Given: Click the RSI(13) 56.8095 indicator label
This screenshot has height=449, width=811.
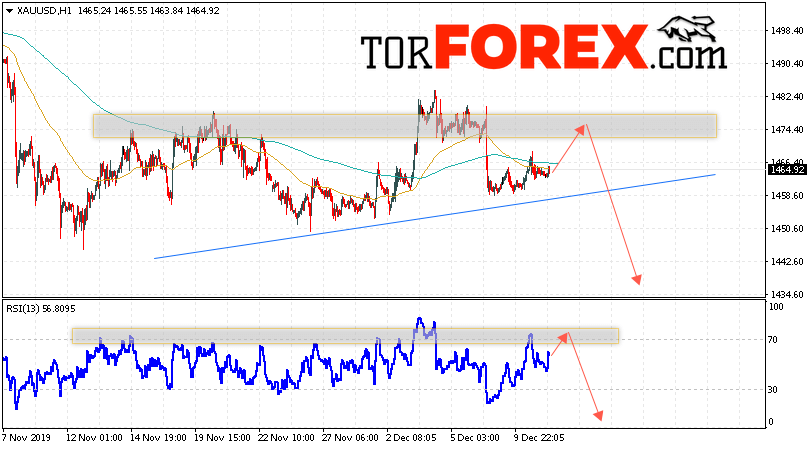Looking at the screenshot, I should [41, 309].
